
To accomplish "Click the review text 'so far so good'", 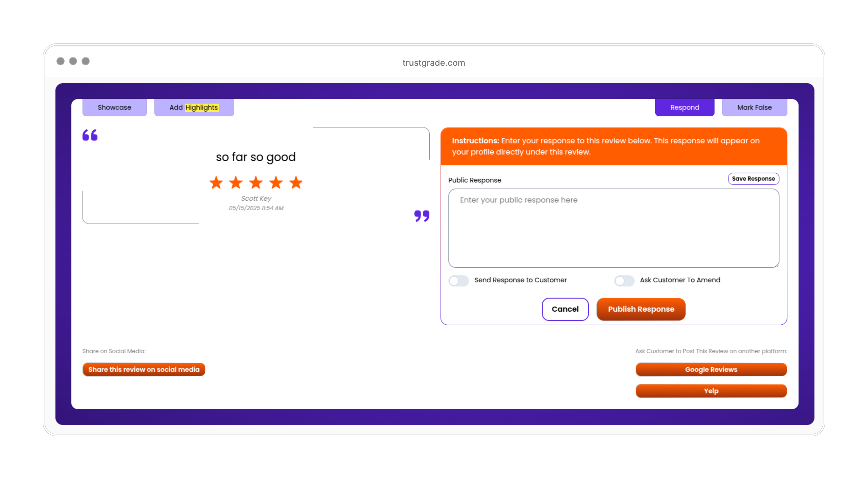I will (256, 157).
